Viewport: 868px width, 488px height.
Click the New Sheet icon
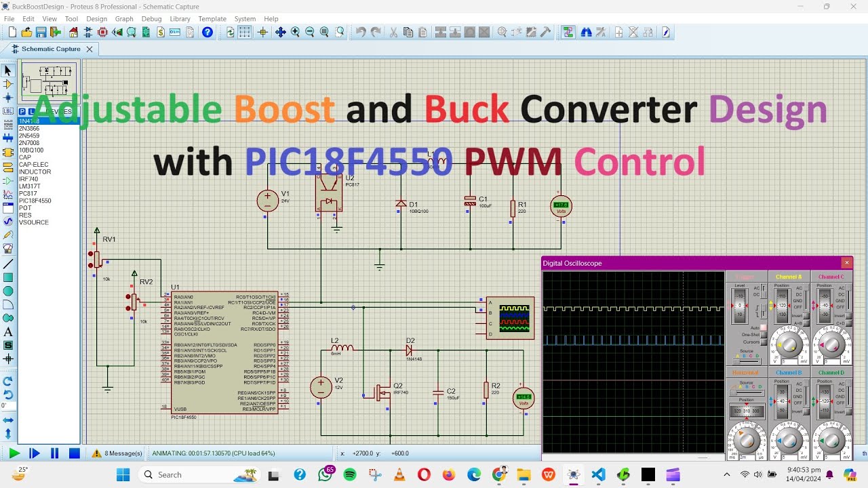coord(619,32)
